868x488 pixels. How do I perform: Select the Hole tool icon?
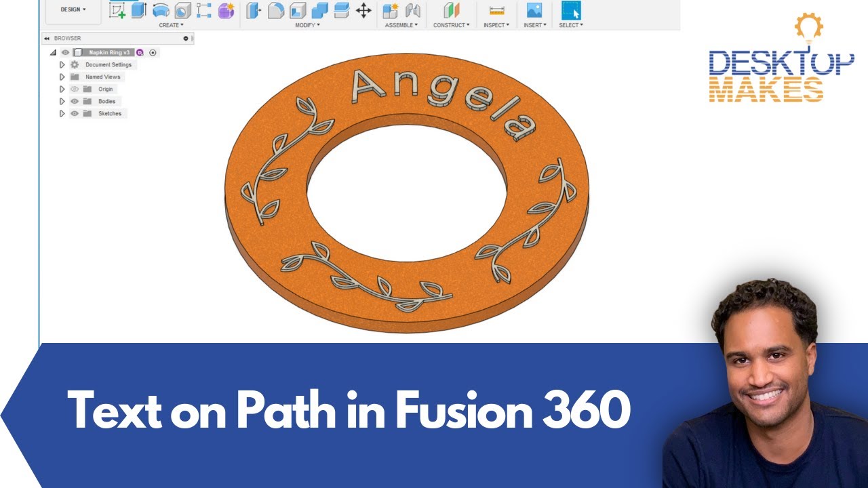click(x=182, y=10)
